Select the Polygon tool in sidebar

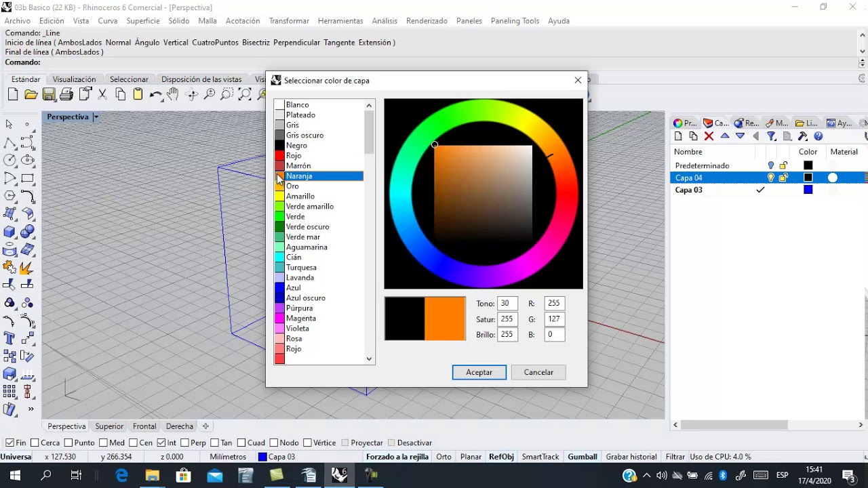click(9, 196)
